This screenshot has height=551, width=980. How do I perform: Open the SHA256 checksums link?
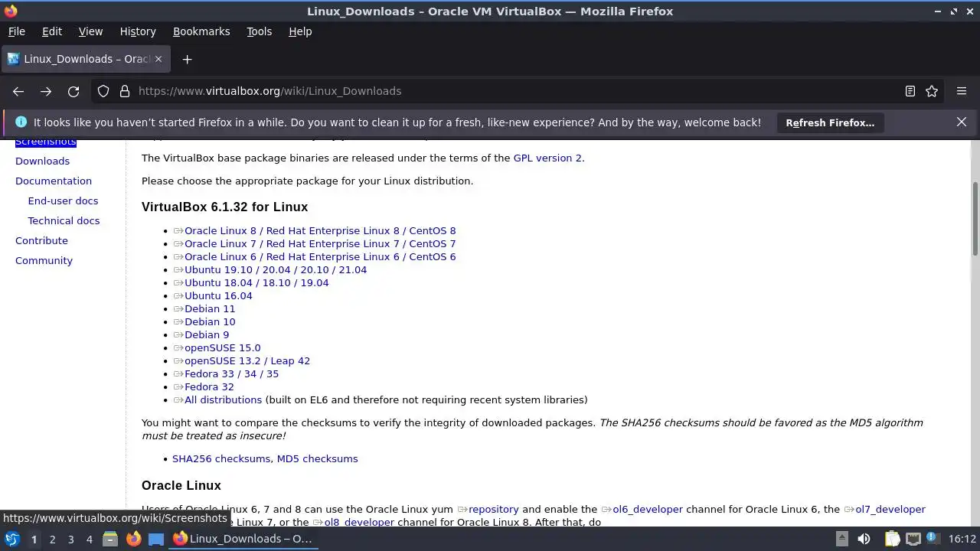pos(221,458)
